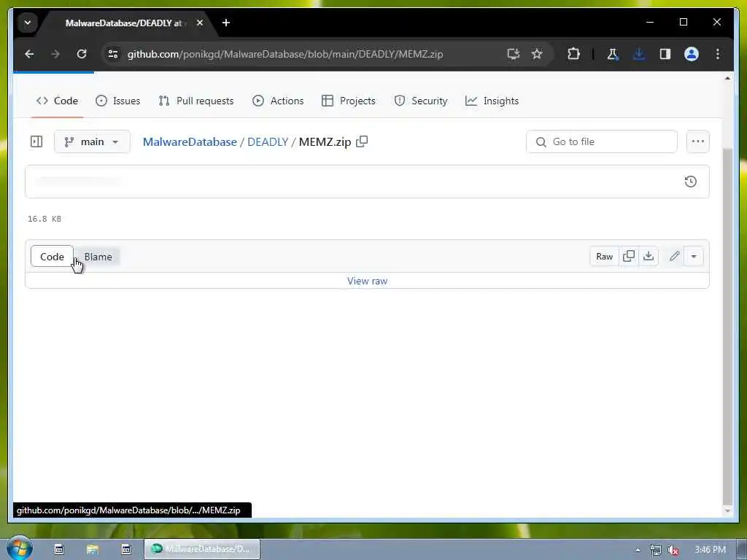Image resolution: width=747 pixels, height=560 pixels.
Task: Open the Issues tab
Action: tap(117, 101)
